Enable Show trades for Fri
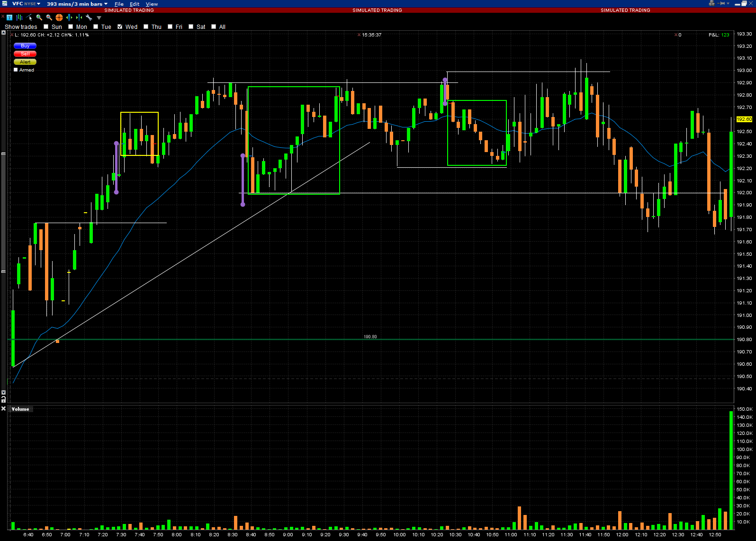Image resolution: width=756 pixels, height=541 pixels. [x=170, y=27]
